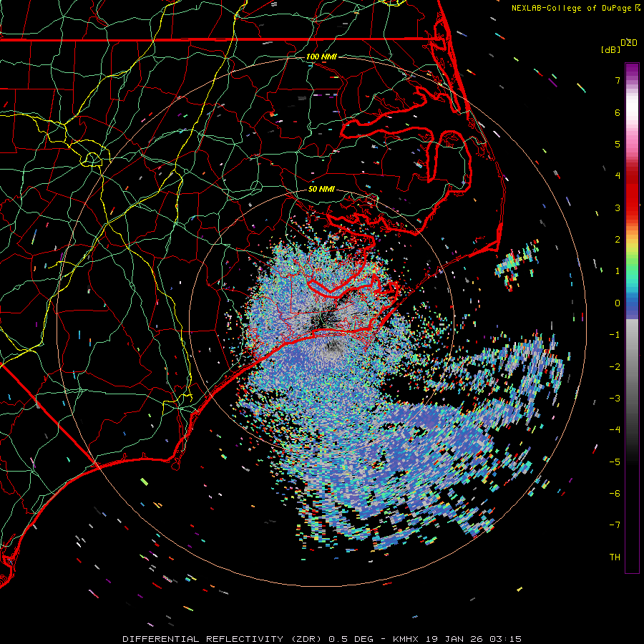
Task: Click the 100 NMI range ring label
Action: coord(321,57)
